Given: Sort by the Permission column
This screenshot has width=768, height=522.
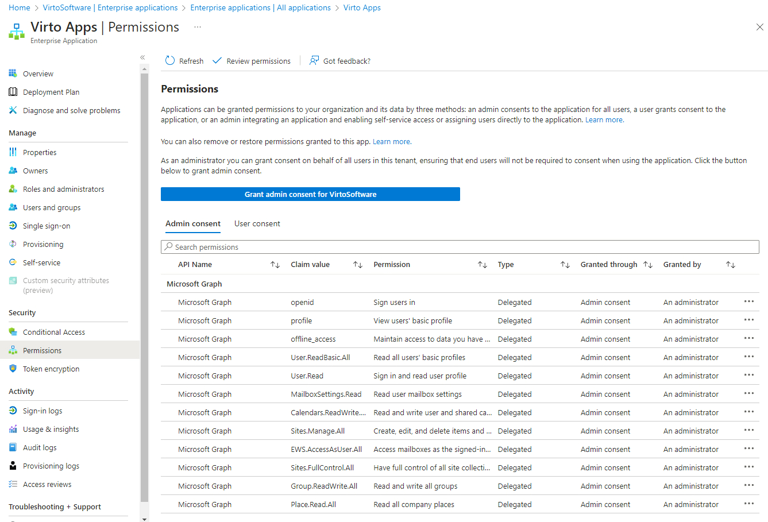Looking at the screenshot, I should (482, 265).
